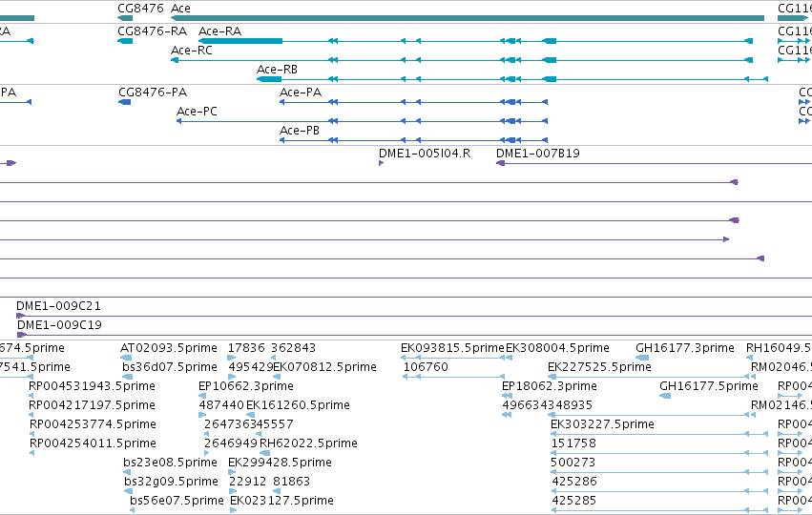
Task: Open the RP004253774.5prime label
Action: tap(93, 424)
